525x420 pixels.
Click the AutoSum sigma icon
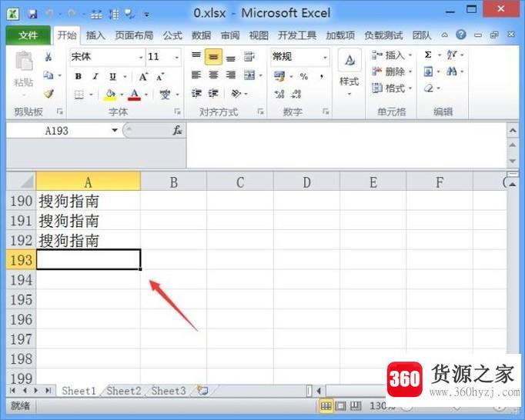428,55
